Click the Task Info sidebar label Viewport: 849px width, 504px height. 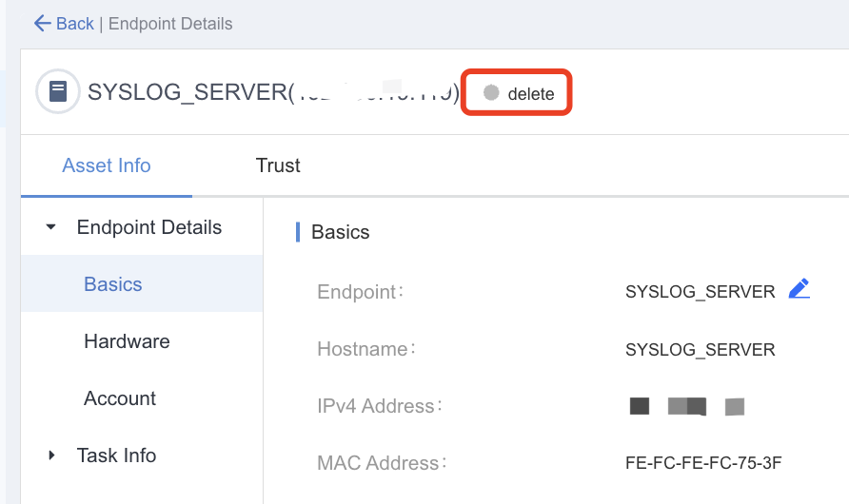pyautogui.click(x=116, y=456)
